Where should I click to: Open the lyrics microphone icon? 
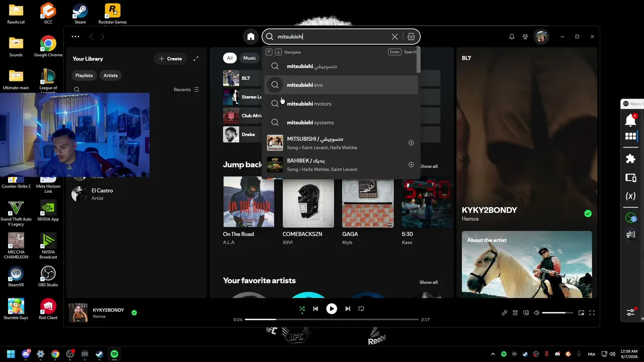click(505, 313)
